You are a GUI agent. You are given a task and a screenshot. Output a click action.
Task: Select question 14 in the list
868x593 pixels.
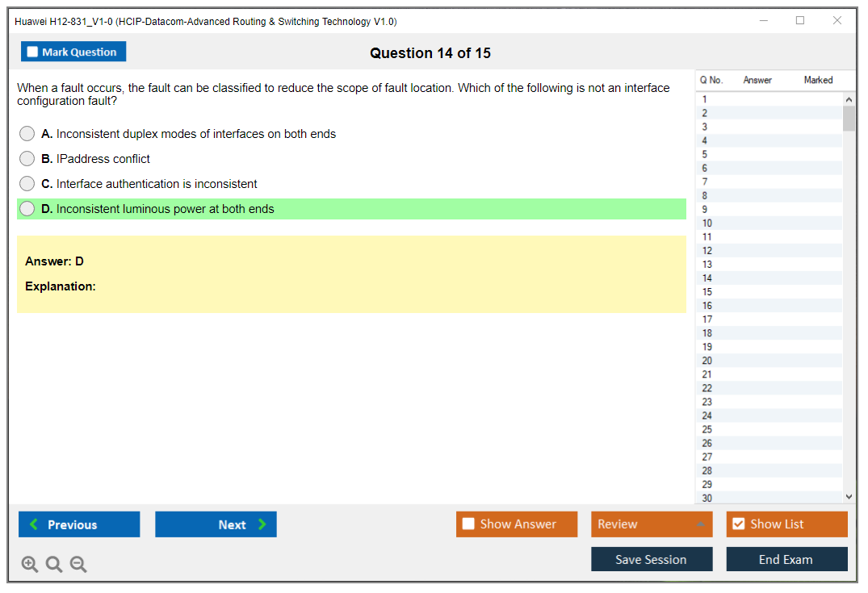[707, 278]
